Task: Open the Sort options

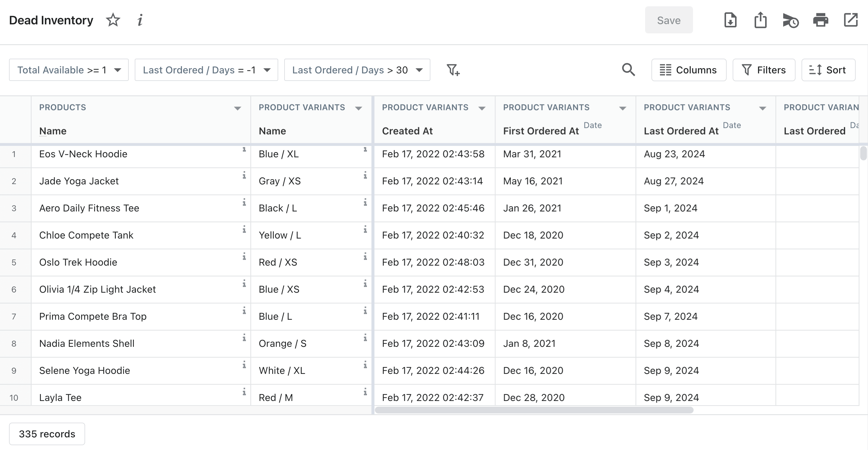Action: [x=828, y=70]
